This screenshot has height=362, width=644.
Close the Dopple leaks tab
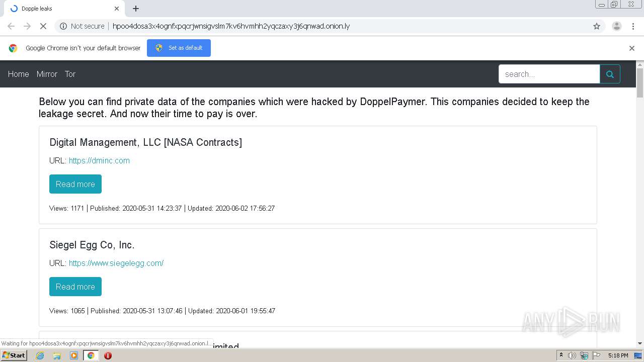click(117, 9)
